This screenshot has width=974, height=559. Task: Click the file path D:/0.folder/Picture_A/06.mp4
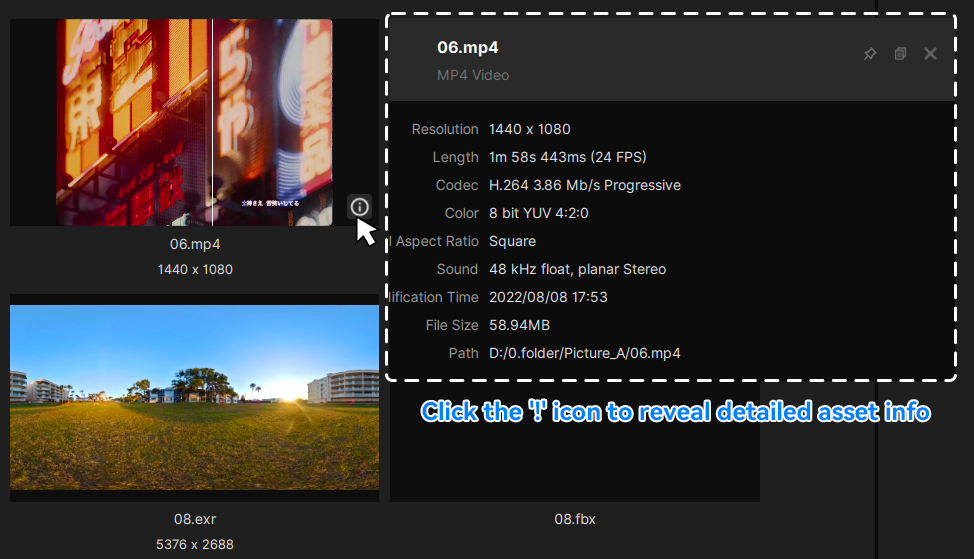pyautogui.click(x=585, y=353)
